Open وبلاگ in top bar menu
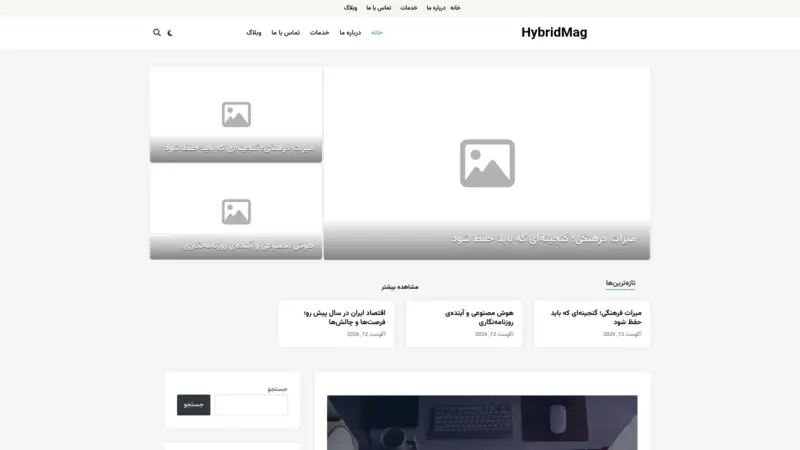 click(x=351, y=8)
